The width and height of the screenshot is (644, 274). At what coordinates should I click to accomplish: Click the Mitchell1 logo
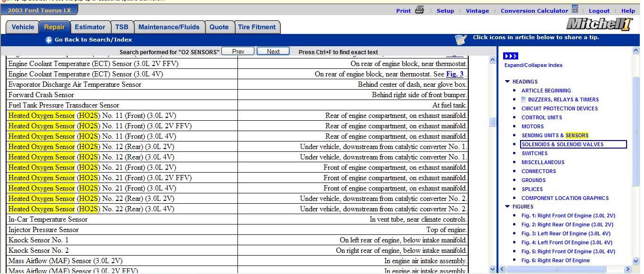[x=600, y=25]
